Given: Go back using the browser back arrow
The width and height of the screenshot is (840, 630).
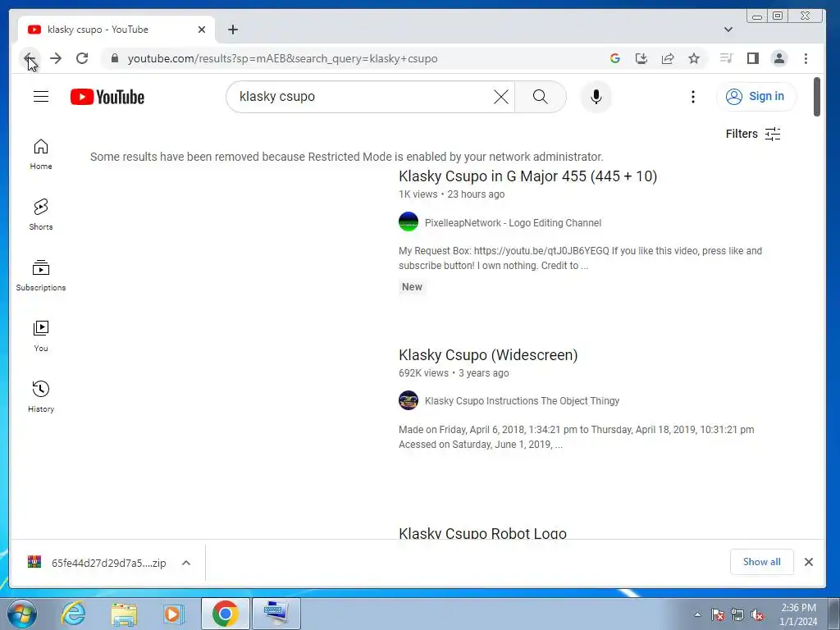Looking at the screenshot, I should click(x=30, y=58).
